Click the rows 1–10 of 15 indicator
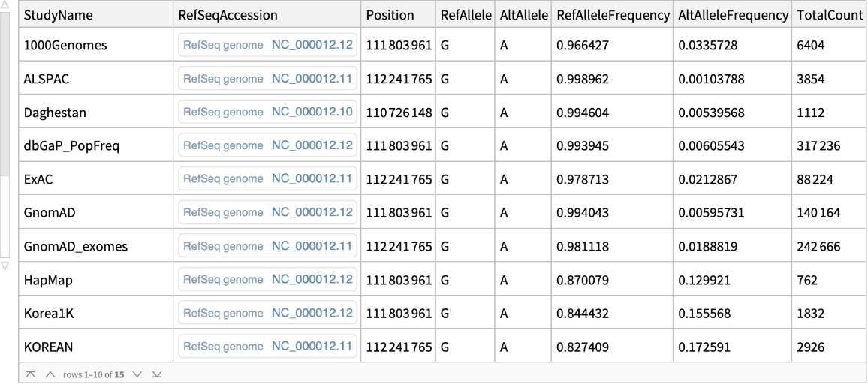 tap(94, 373)
